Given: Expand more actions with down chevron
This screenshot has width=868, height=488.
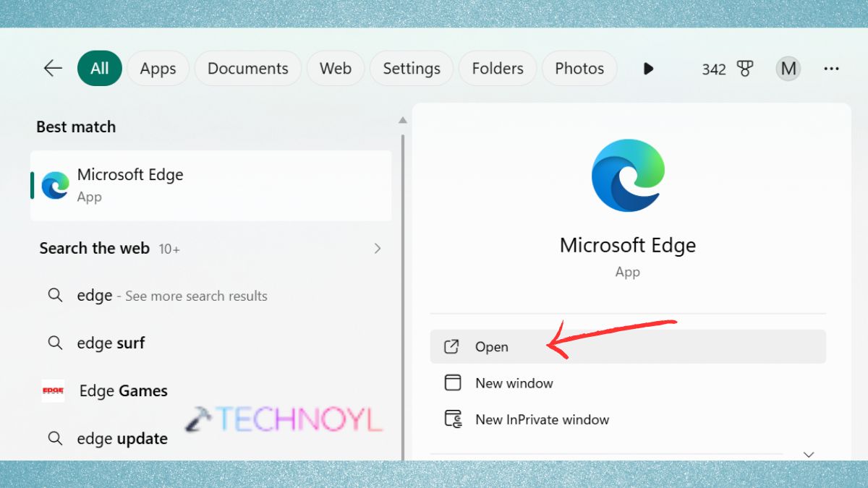Looking at the screenshot, I should pos(809,455).
